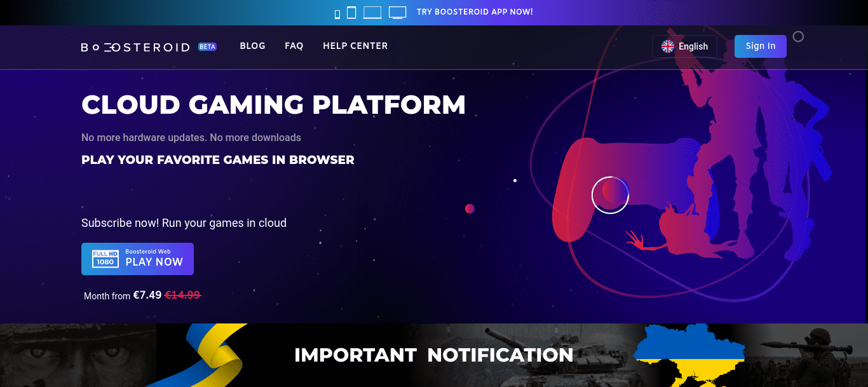The height and width of the screenshot is (387, 868).
Task: Click the TV monitor icon in top banner
Action: click(397, 13)
